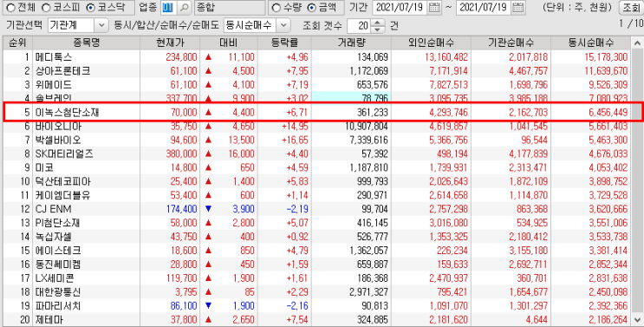Select the LX세미콘 stock name
This screenshot has width=644, height=327.
point(55,278)
